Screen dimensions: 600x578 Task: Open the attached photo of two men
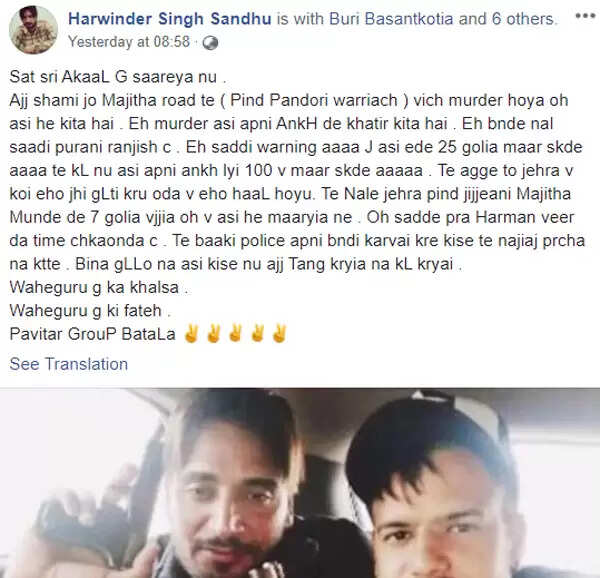pos(300,483)
